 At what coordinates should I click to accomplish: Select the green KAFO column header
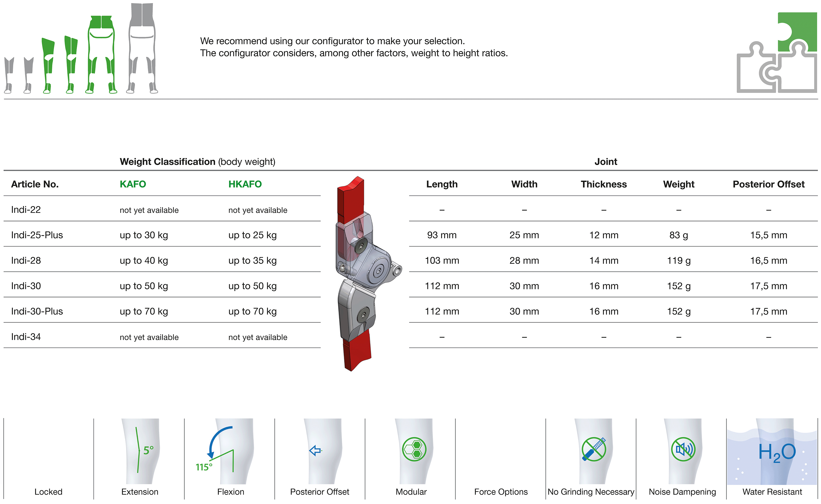(x=133, y=184)
